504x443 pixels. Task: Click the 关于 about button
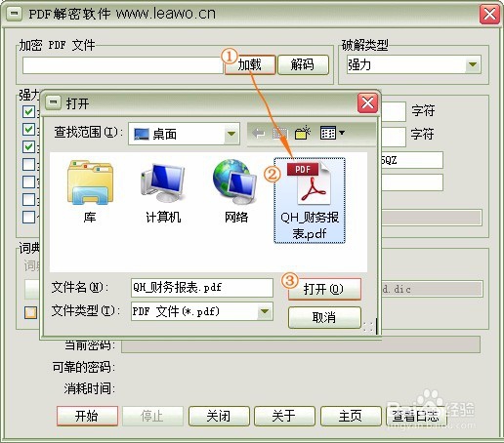tap(284, 416)
